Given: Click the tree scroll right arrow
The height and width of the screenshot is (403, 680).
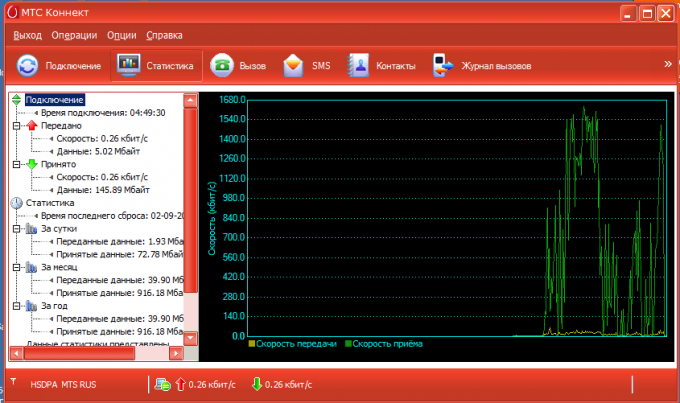Looking at the screenshot, I should 176,354.
